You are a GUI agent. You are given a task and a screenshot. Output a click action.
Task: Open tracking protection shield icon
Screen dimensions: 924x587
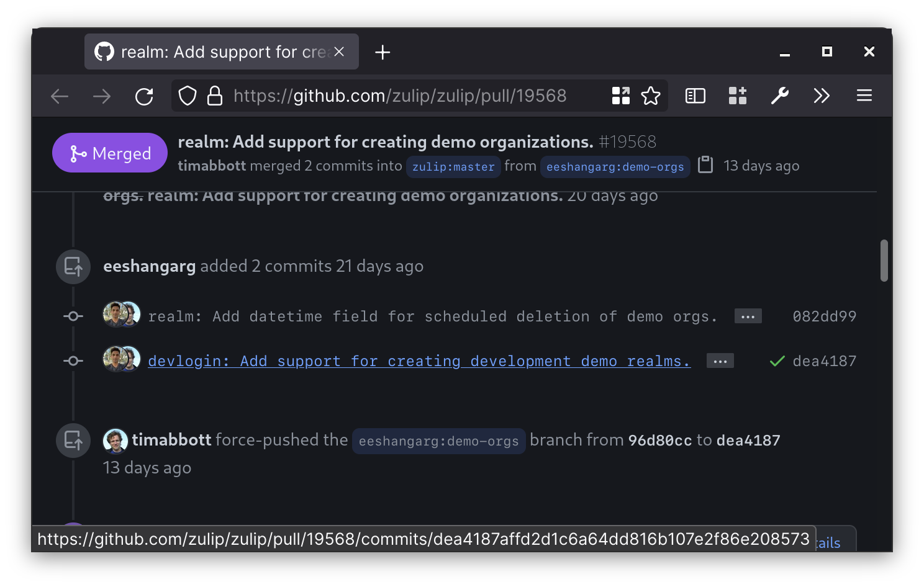[188, 96]
